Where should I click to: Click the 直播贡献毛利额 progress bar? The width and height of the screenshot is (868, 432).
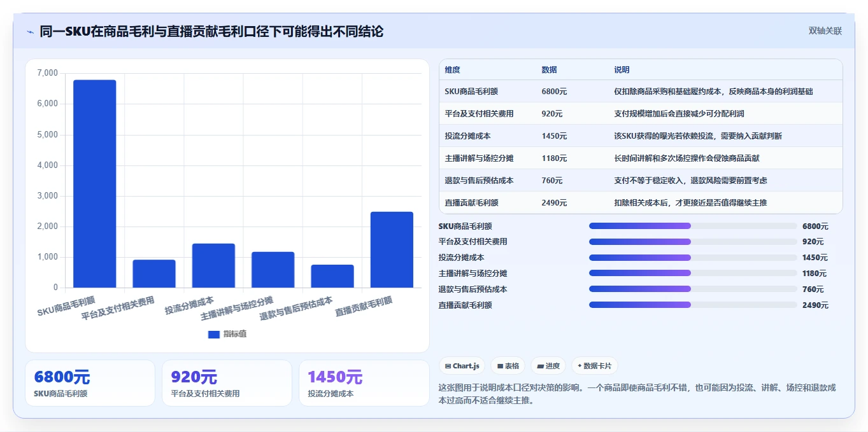click(693, 305)
